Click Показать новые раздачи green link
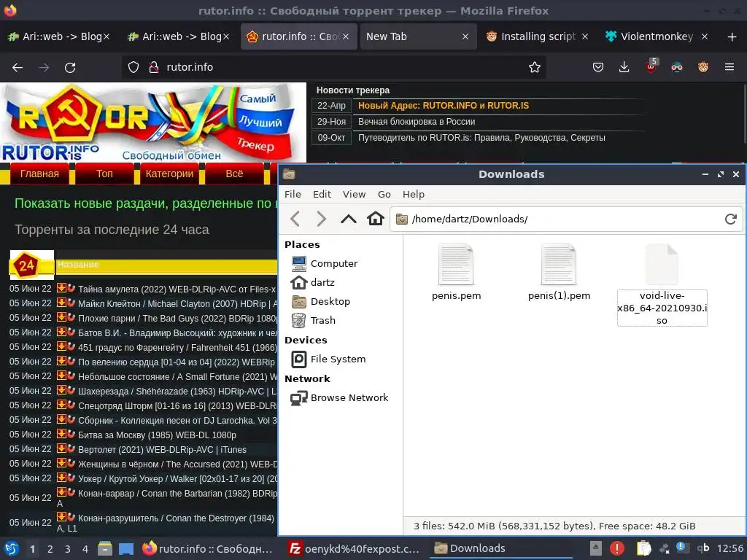747x560 pixels. (x=146, y=203)
